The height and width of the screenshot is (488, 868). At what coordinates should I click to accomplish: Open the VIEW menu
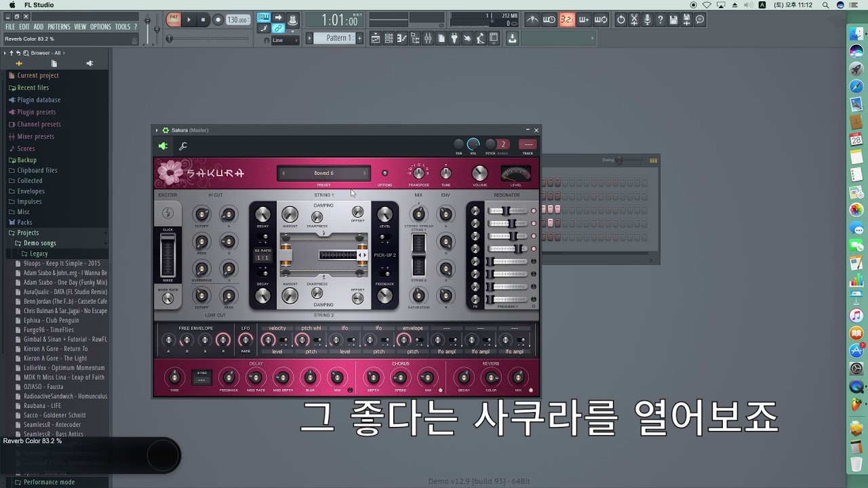tap(80, 27)
